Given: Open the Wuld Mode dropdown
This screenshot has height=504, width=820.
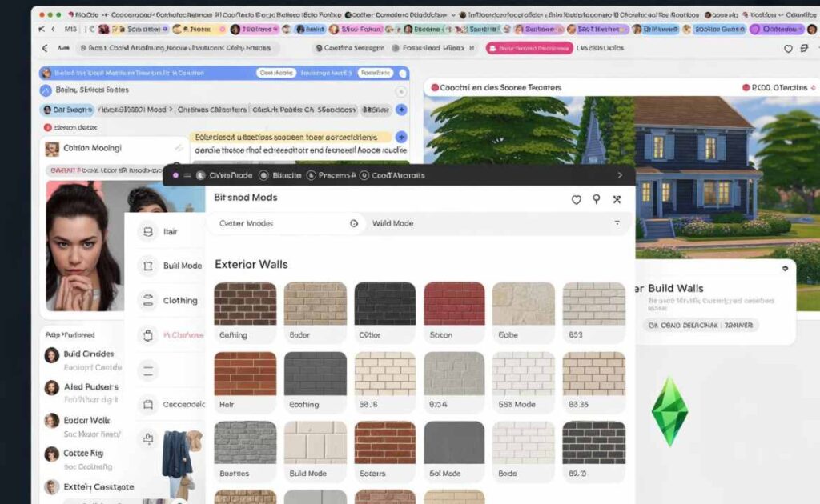Looking at the screenshot, I should 392,223.
